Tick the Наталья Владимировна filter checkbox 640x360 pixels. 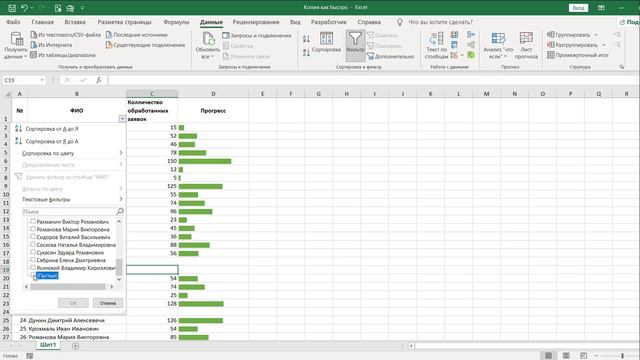(33, 245)
